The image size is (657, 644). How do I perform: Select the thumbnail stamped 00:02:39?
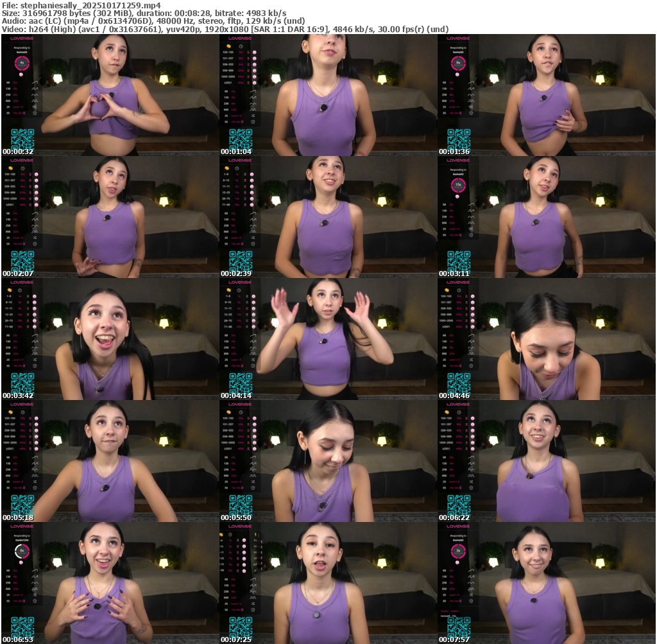tap(328, 217)
